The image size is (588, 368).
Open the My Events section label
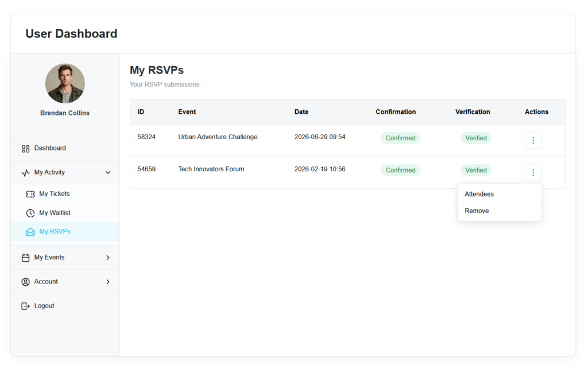[49, 257]
